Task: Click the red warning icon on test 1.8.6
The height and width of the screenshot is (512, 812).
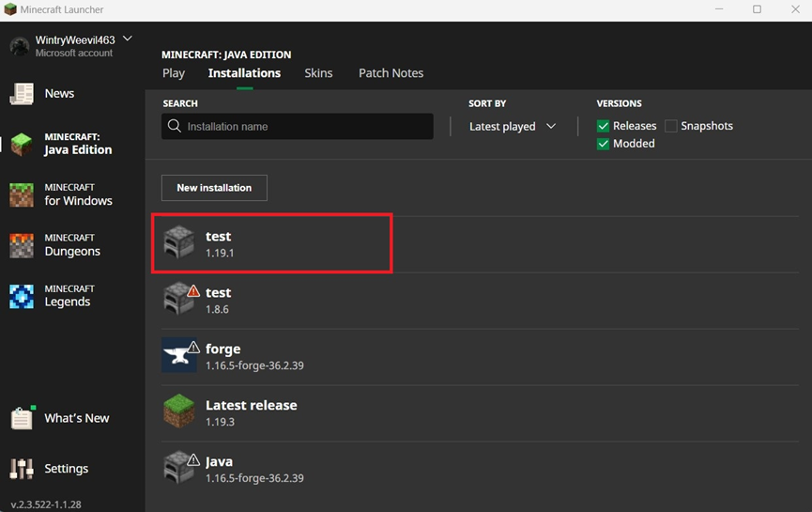Action: (193, 290)
